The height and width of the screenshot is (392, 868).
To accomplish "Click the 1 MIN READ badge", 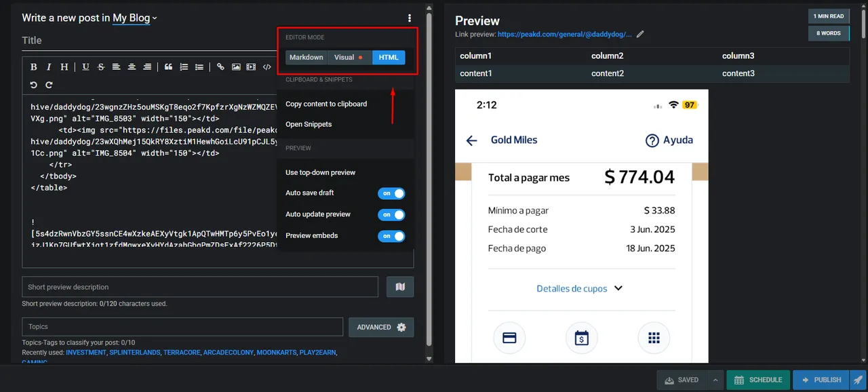I will 829,16.
